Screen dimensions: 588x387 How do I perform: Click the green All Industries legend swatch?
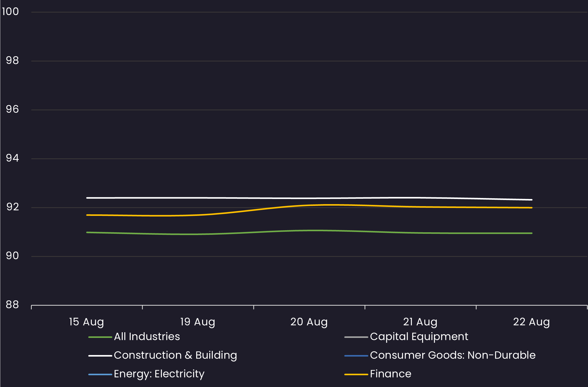point(100,337)
